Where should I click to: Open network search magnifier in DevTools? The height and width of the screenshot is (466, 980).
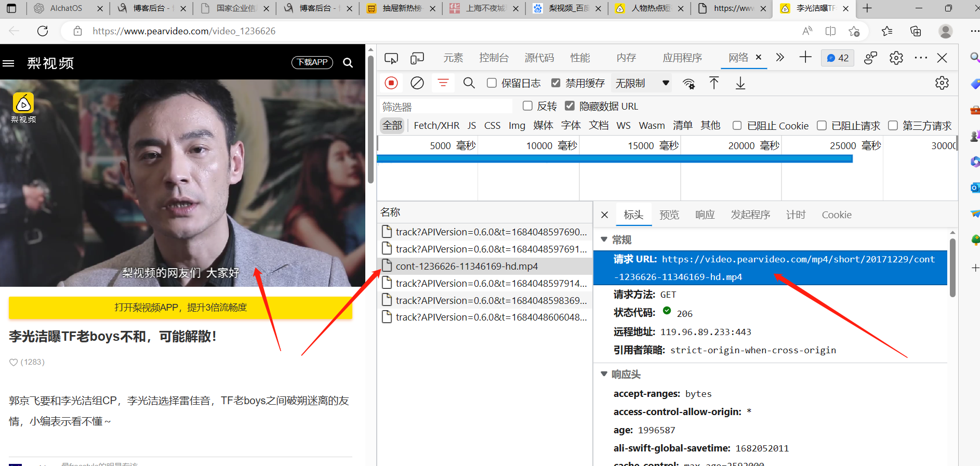pos(469,83)
